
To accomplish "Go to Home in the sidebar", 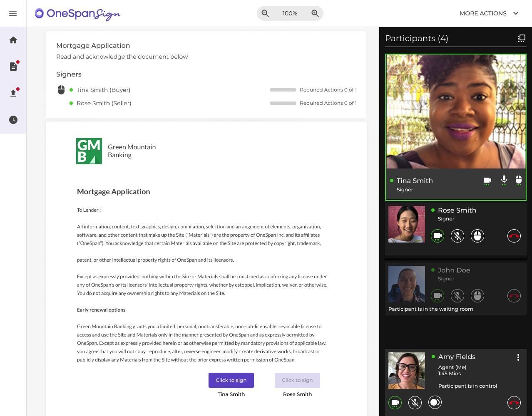I will pos(13,40).
